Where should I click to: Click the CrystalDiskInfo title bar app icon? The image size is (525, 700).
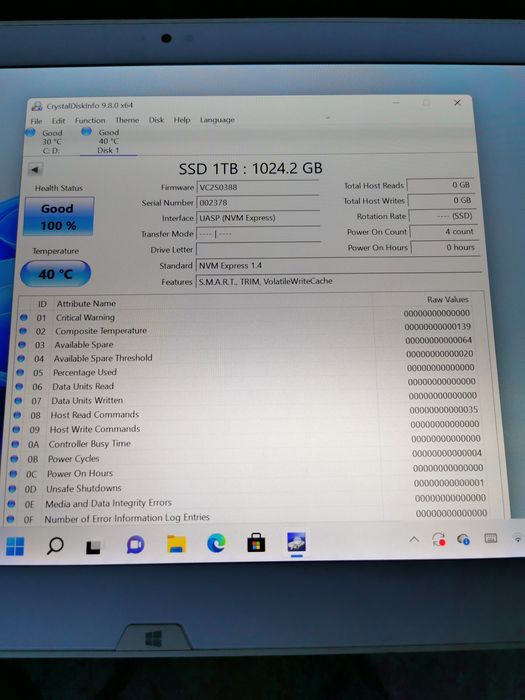coord(37,106)
